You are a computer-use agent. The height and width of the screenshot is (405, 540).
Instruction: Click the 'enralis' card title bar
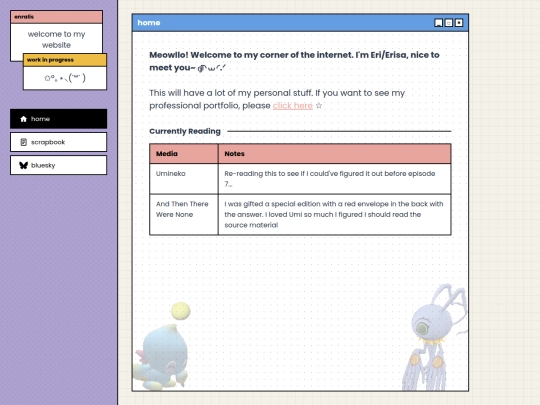tap(56, 17)
